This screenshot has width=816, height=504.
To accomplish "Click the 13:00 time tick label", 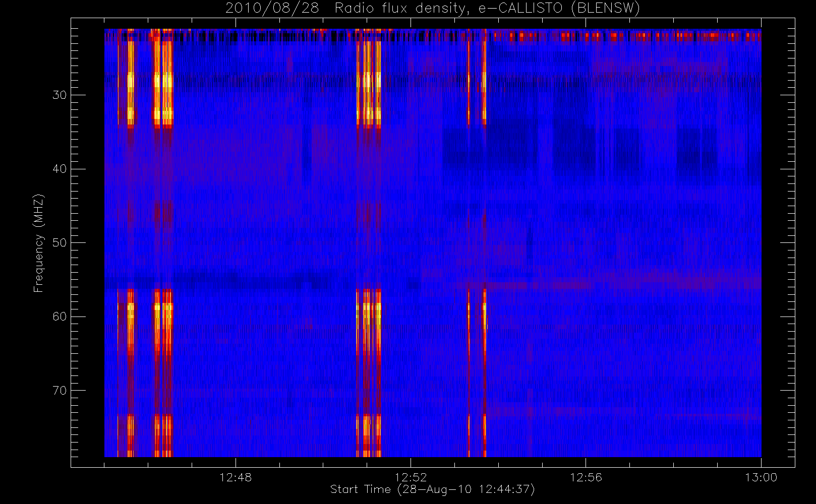I will point(761,477).
